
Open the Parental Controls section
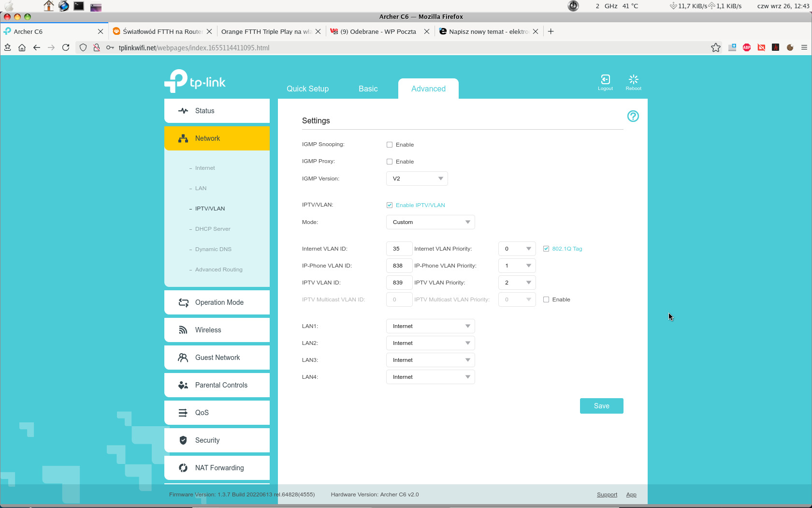pos(217,385)
